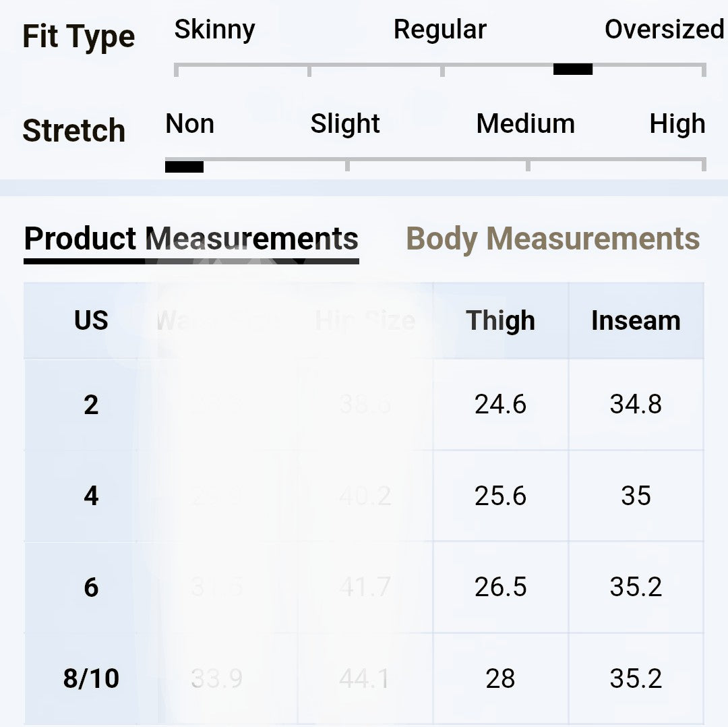
Task: Select the size 6 row label
Action: coord(91,587)
